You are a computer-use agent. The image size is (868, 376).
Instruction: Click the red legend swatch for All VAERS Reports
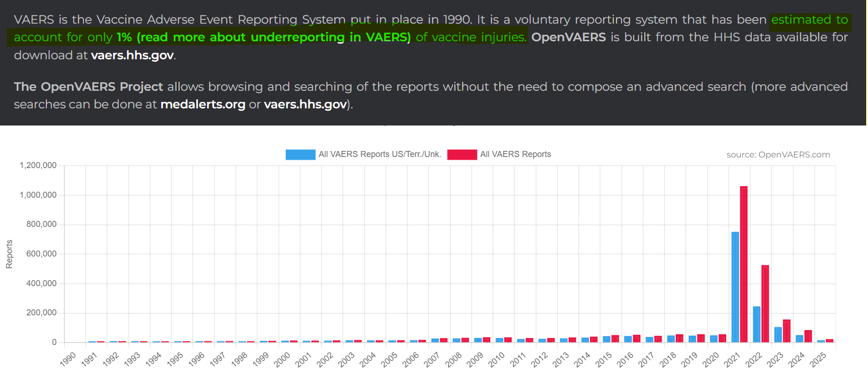(462, 155)
